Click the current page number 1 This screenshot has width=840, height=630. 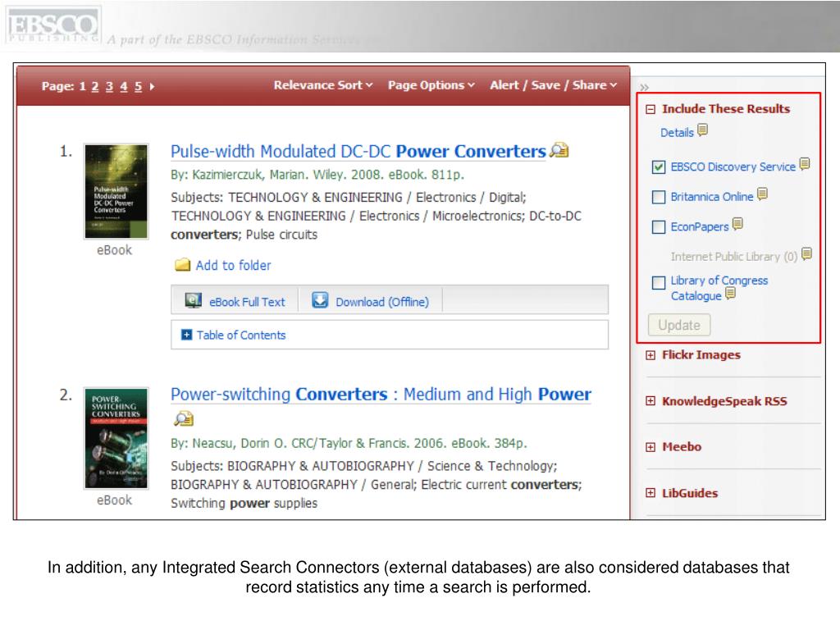[83, 86]
